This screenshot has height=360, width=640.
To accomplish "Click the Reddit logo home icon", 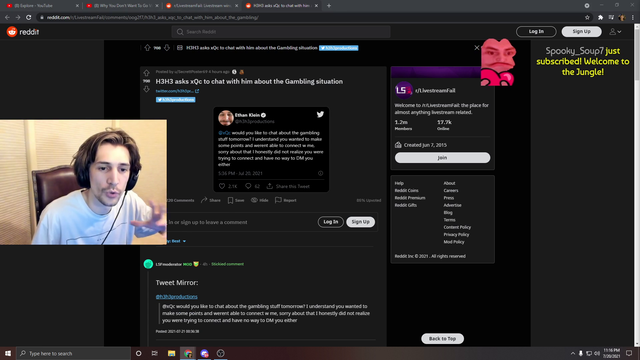I will click(12, 31).
